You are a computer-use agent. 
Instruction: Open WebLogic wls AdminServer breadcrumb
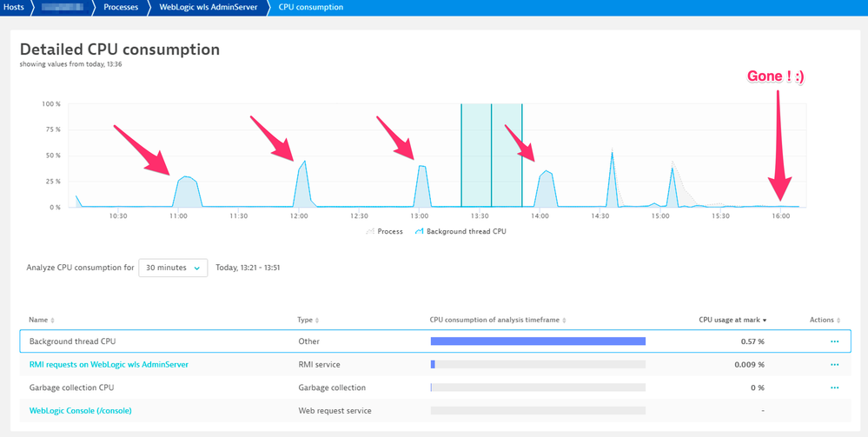[x=209, y=7]
